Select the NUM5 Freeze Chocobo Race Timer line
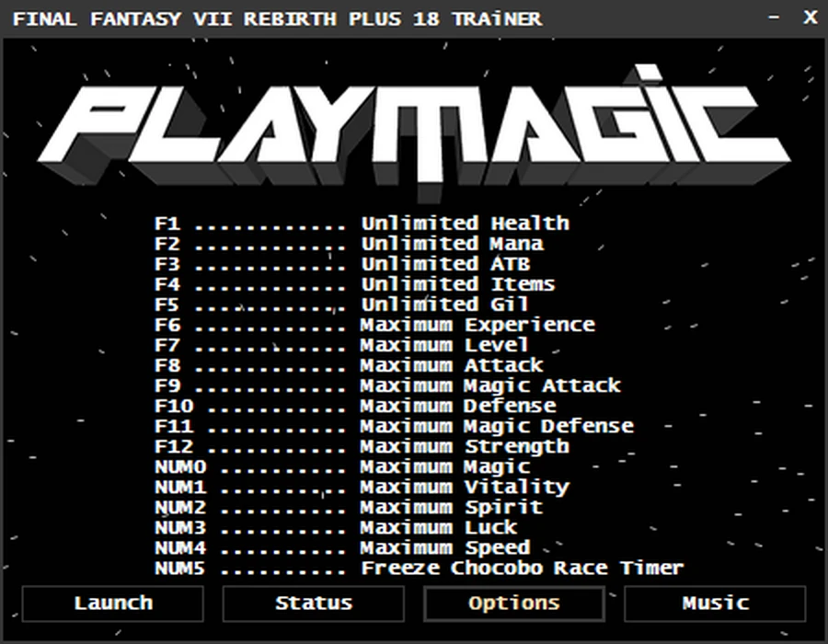Viewport: 828px width, 644px height. [x=420, y=569]
